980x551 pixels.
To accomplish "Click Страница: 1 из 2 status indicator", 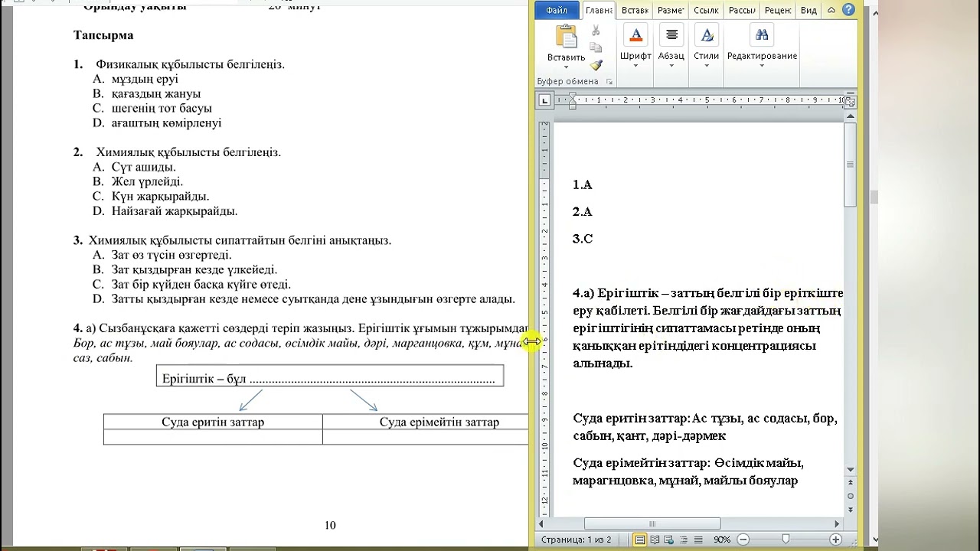I will click(x=576, y=540).
